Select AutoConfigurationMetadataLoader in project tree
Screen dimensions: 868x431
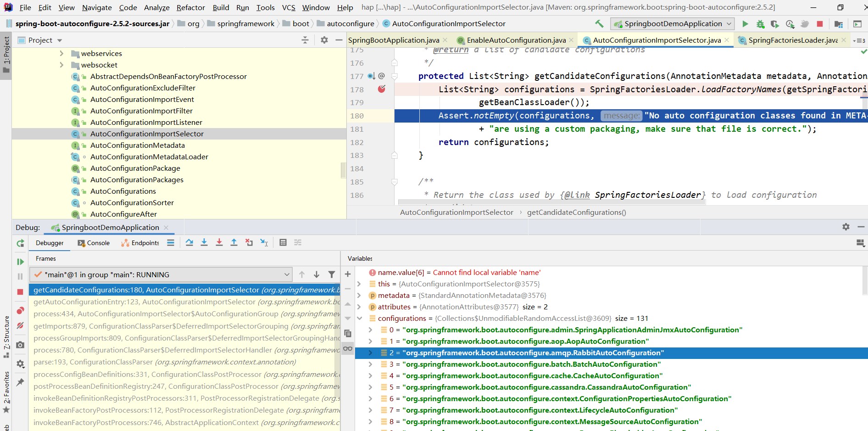(x=149, y=157)
